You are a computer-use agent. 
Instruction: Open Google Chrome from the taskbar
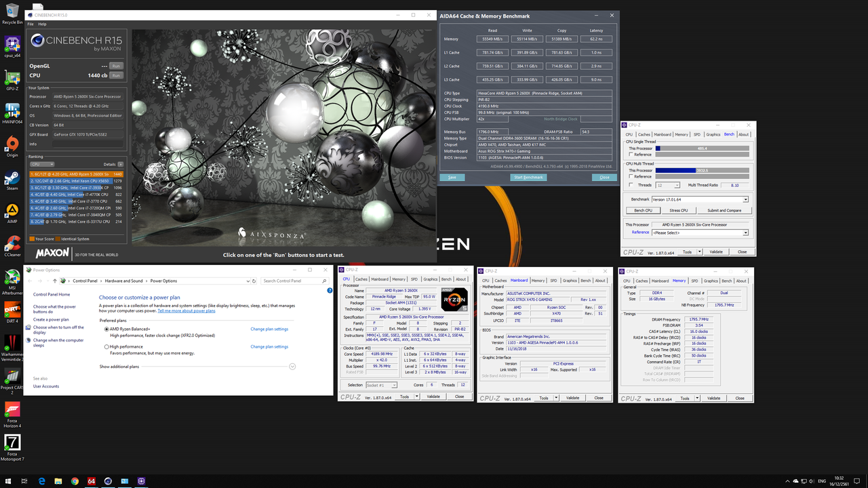[75, 481]
